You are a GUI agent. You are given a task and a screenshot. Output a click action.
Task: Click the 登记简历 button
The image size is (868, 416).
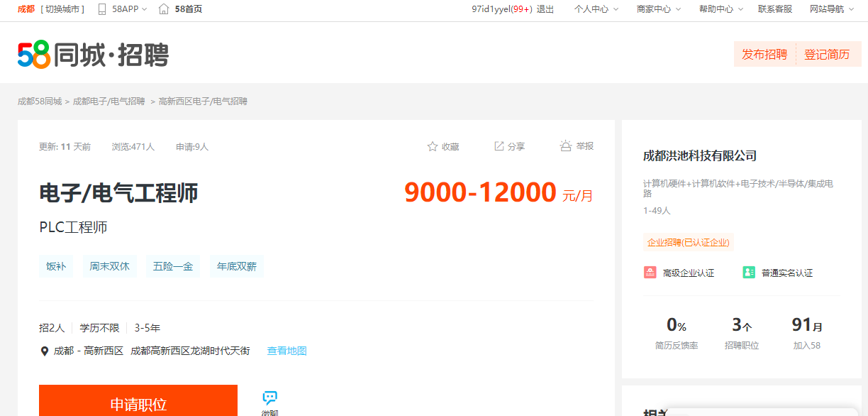[827, 54]
